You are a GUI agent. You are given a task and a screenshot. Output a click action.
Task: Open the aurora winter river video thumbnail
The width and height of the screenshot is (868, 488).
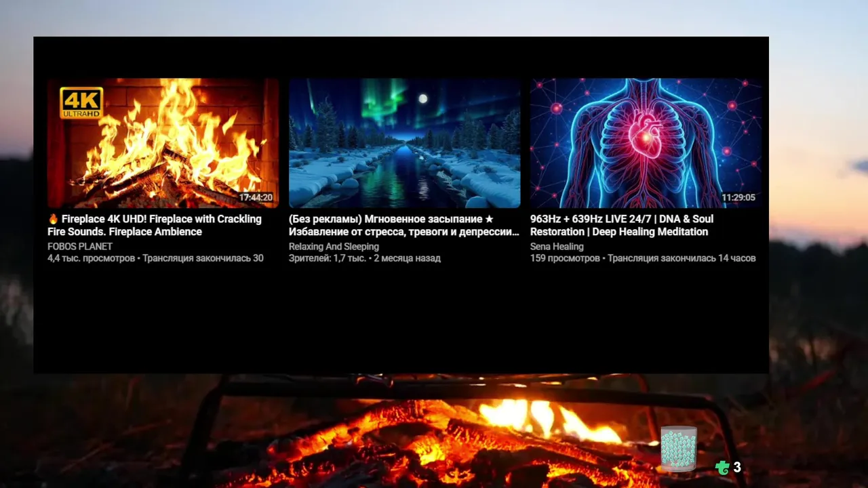pyautogui.click(x=404, y=143)
